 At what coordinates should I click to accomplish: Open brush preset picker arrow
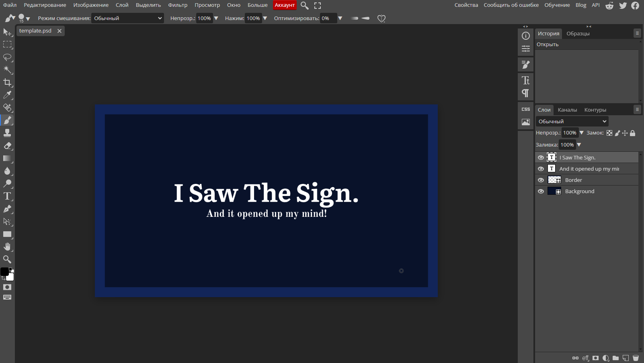tap(28, 19)
